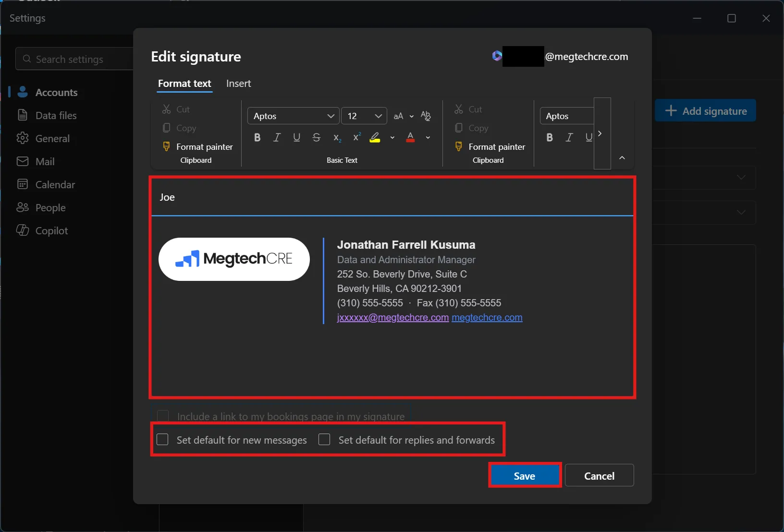
Task: Open font color dropdown arrow
Action: [428, 138]
